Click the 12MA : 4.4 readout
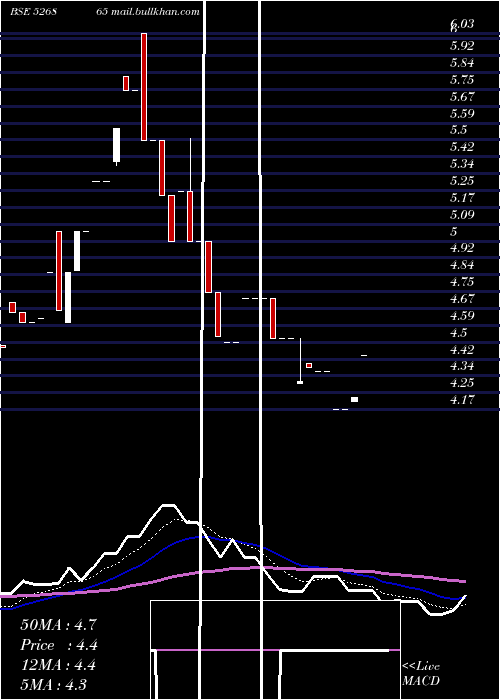This screenshot has width=500, height=700. (58, 665)
